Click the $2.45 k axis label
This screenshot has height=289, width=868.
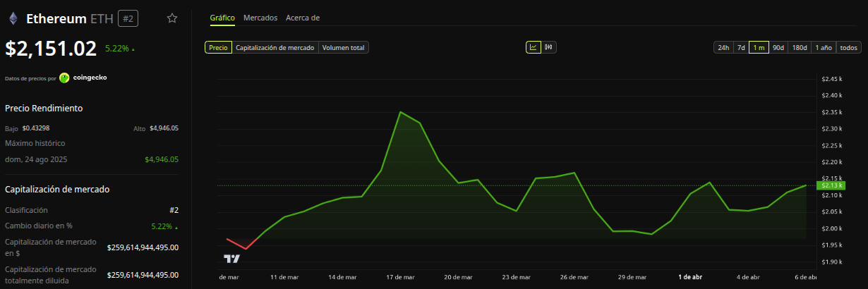(x=833, y=79)
